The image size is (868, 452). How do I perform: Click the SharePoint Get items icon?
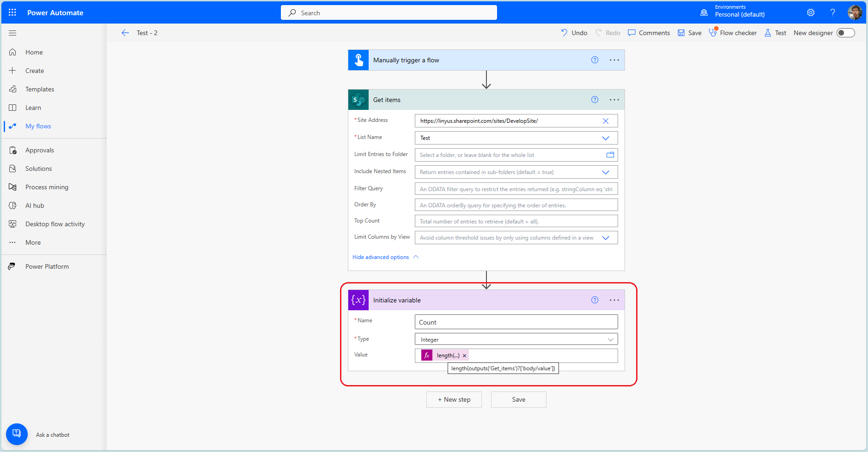click(x=358, y=100)
